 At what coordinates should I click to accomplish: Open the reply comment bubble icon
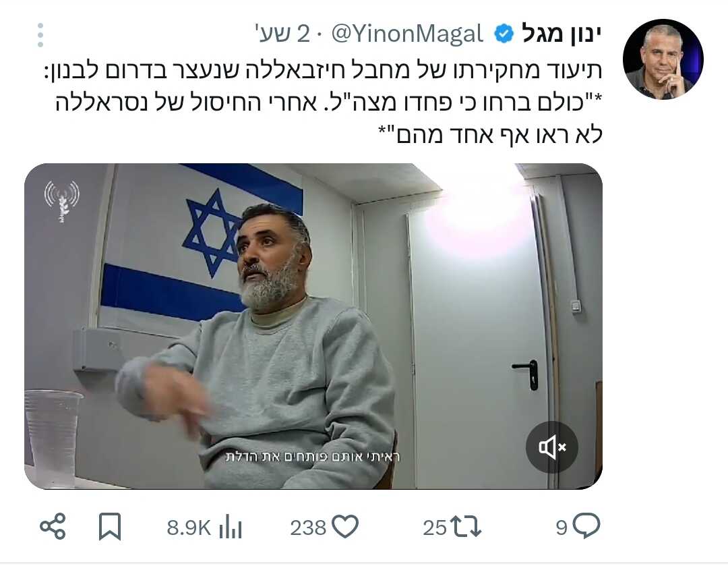point(586,526)
